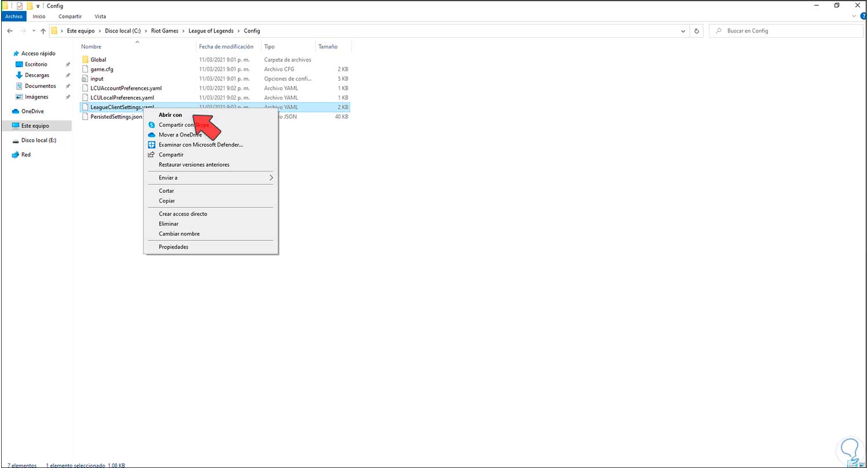Expand the chevron after Disco local (C:) breadcrumb

pos(146,31)
